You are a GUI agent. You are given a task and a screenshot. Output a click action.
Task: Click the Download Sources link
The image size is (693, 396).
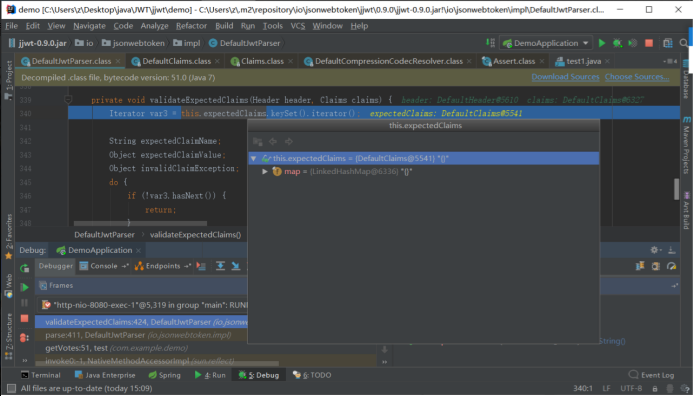point(565,77)
